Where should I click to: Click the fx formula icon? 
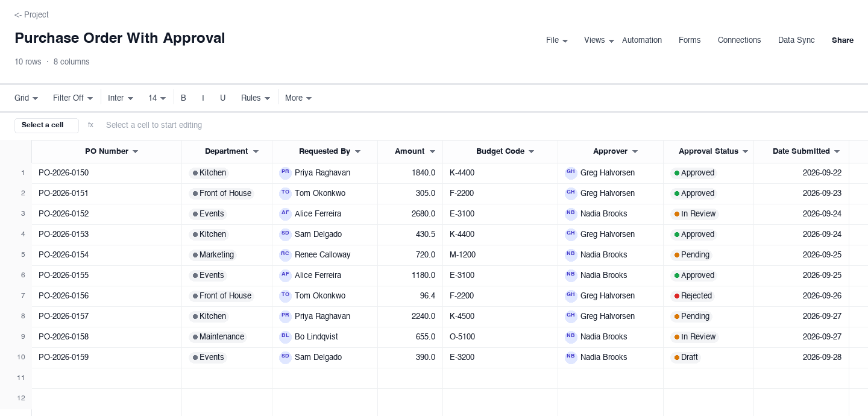coord(90,125)
